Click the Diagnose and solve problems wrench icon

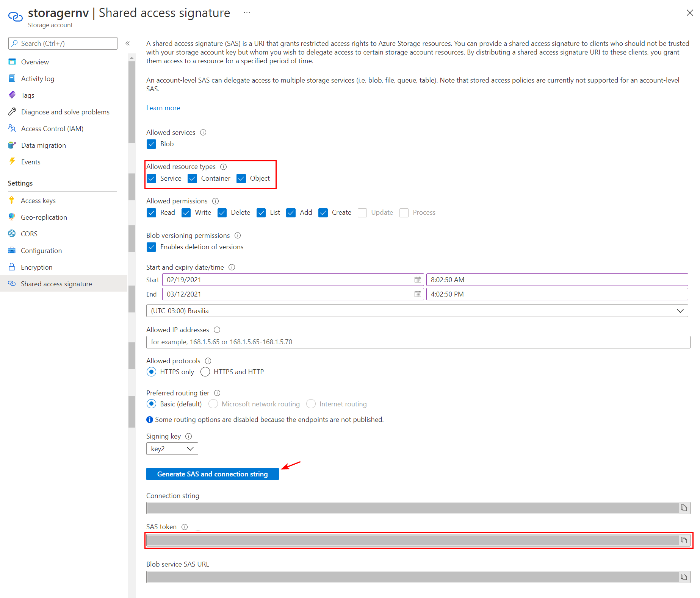point(12,112)
